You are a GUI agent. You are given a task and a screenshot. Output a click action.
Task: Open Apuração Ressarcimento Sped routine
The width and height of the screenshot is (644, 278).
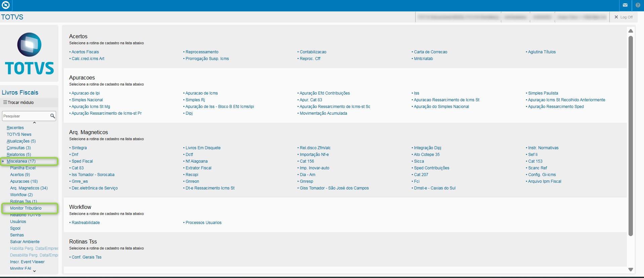(x=556, y=107)
